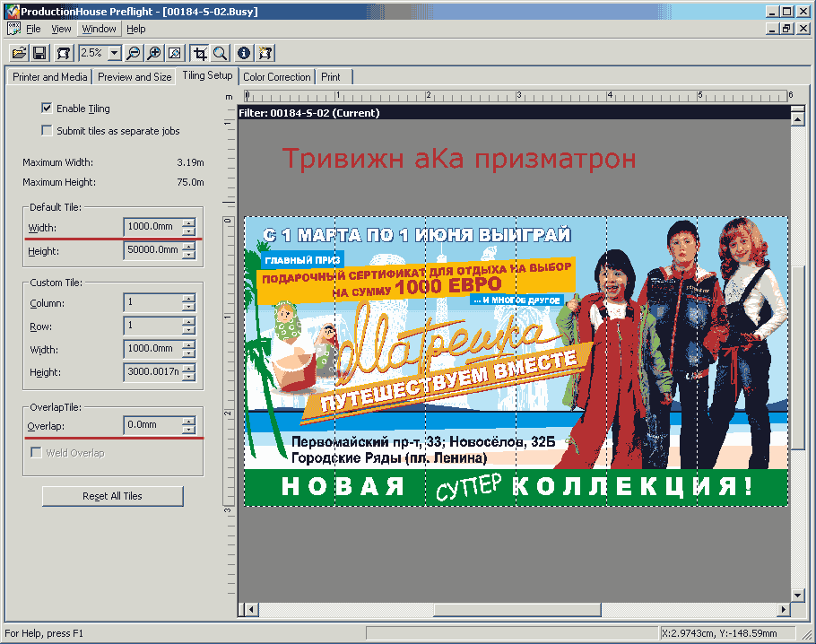Click the preview horizontal scrollbar thumb

coord(517,609)
